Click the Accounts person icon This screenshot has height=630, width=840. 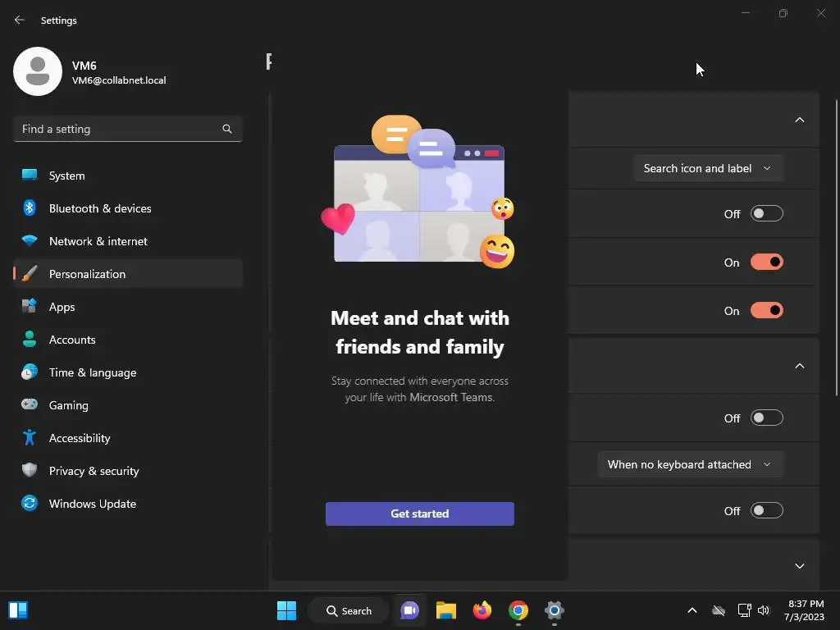point(30,339)
